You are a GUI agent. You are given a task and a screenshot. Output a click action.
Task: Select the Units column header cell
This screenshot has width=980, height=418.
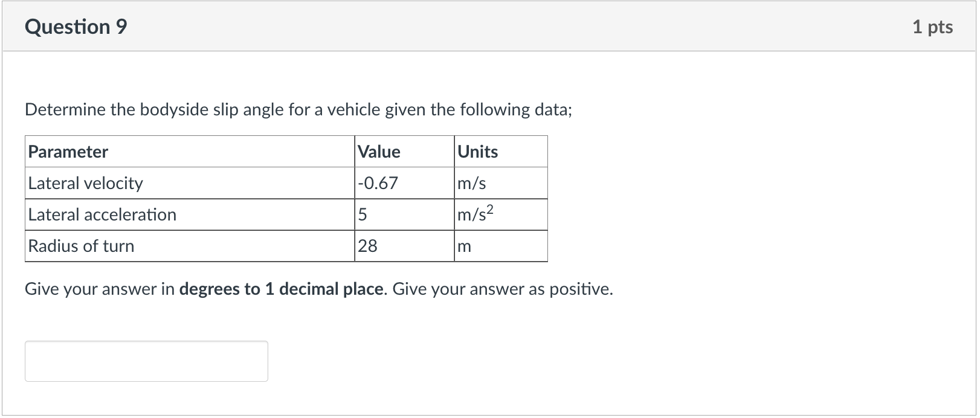coord(501,152)
